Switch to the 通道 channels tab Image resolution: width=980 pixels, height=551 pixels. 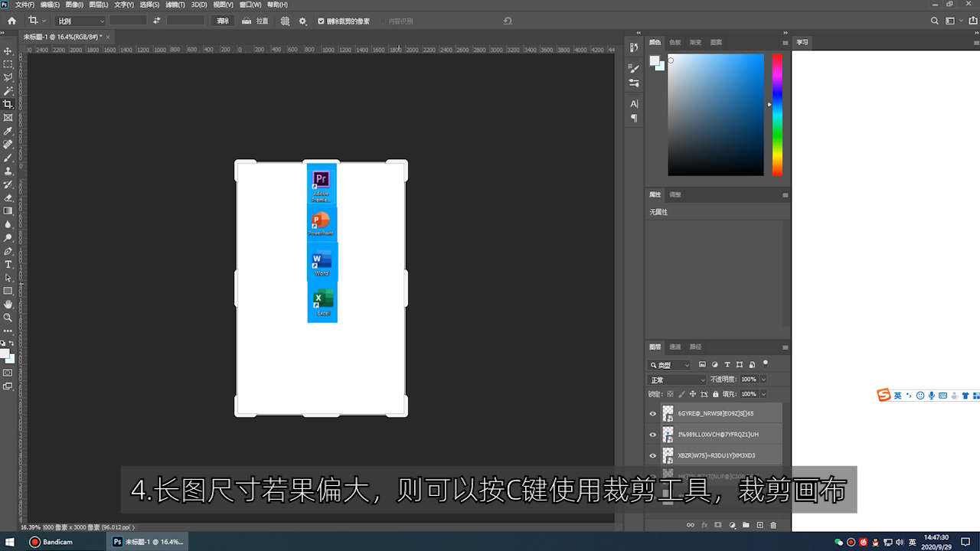(x=675, y=347)
